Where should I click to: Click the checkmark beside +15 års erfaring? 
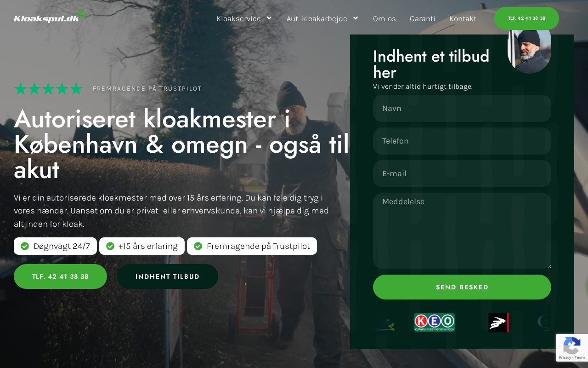coord(110,246)
